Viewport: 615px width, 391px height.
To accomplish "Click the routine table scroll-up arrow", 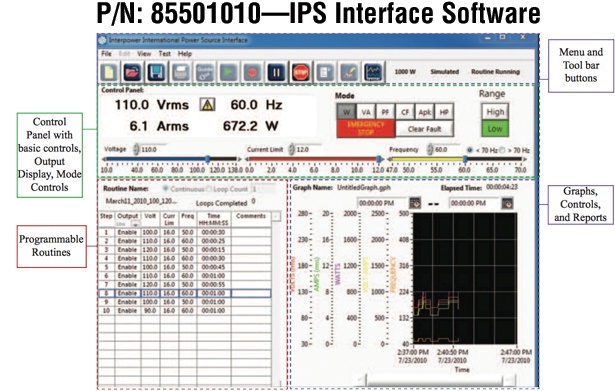I will click(277, 216).
